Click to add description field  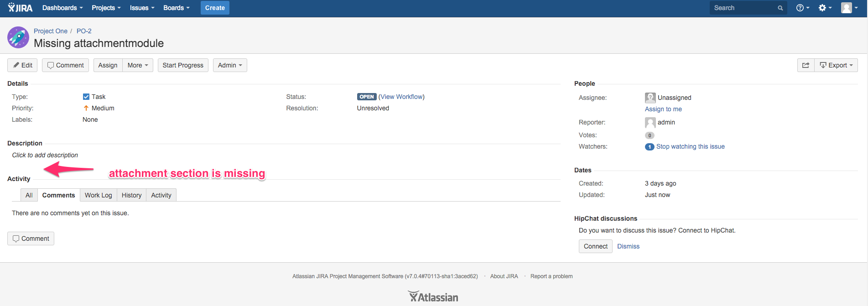45,155
